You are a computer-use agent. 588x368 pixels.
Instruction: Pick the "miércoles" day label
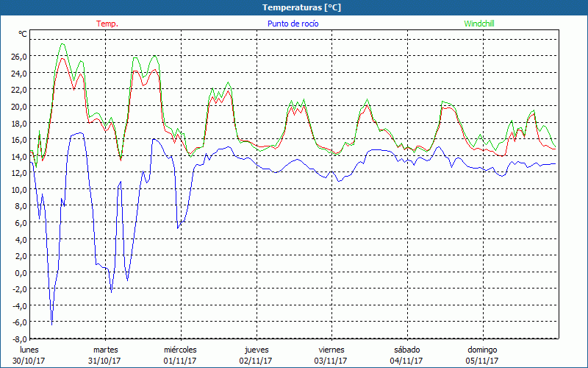[x=180, y=350]
